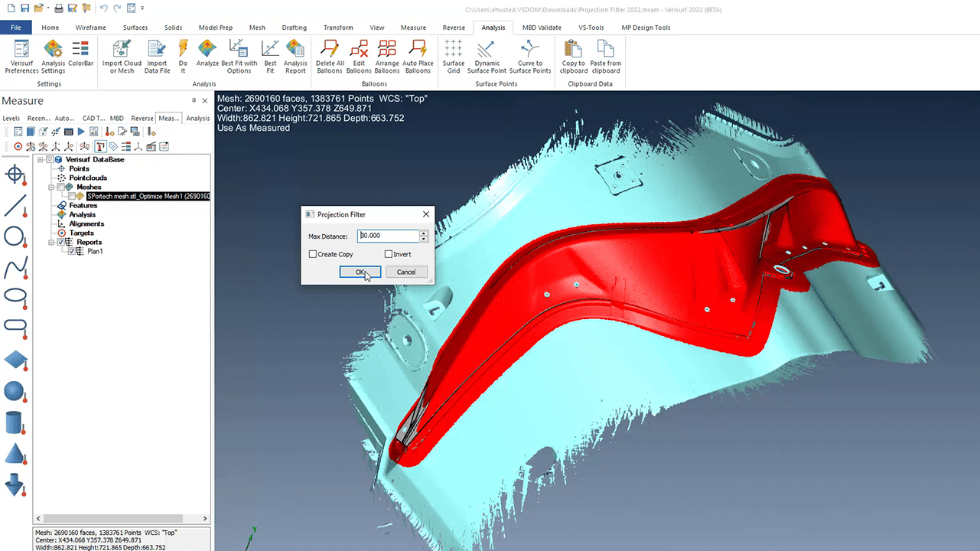The height and width of the screenshot is (551, 980).
Task: Enable the Invert checkbox
Action: [x=389, y=254]
